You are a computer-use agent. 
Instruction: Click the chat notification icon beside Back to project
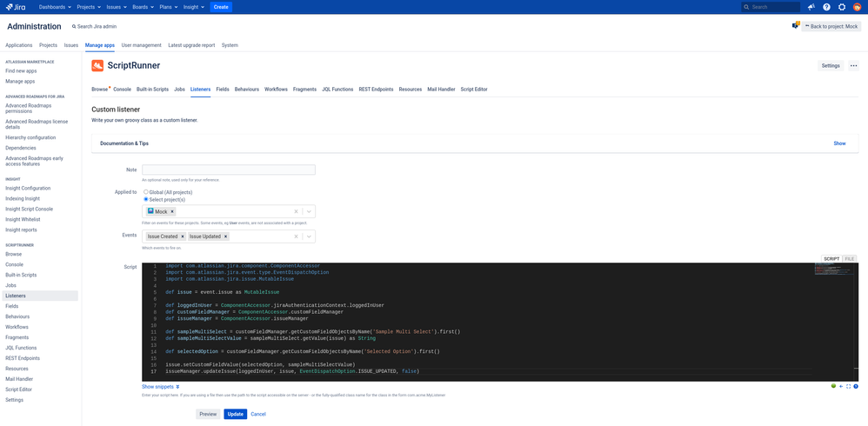point(796,25)
